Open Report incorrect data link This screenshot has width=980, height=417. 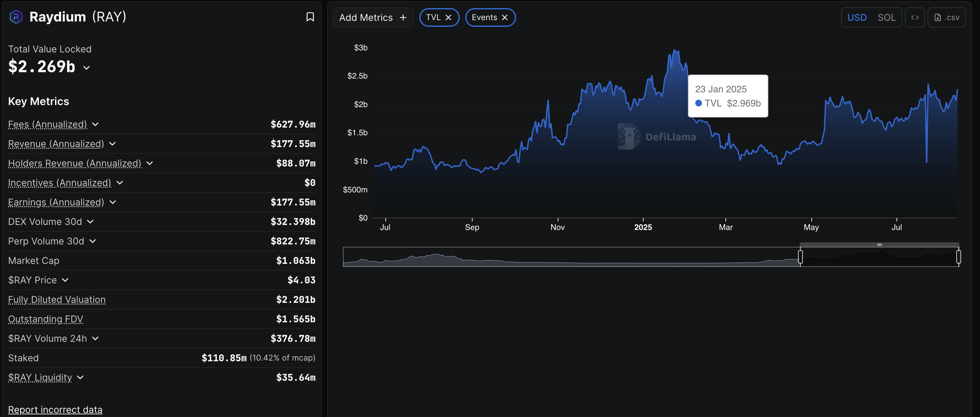point(55,409)
